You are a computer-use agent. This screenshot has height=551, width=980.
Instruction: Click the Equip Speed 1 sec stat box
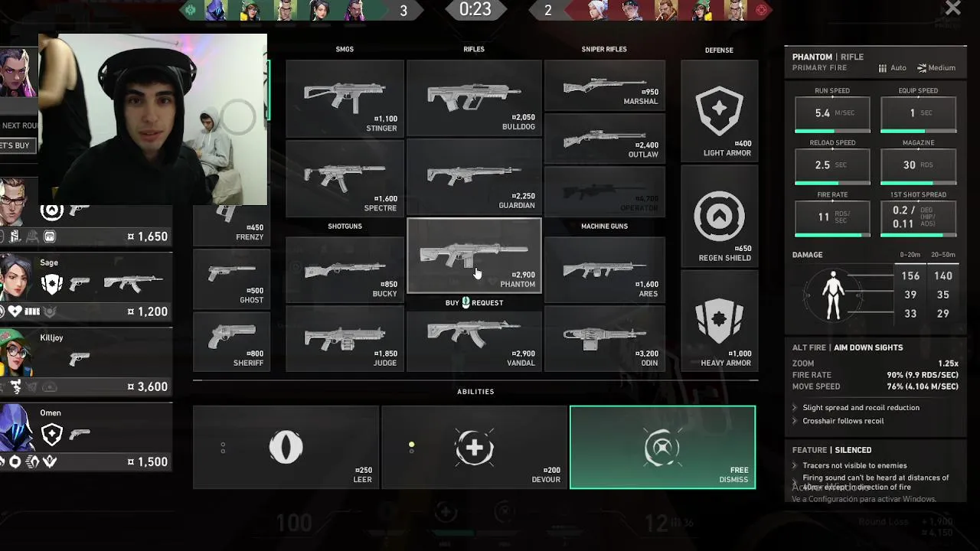(918, 114)
